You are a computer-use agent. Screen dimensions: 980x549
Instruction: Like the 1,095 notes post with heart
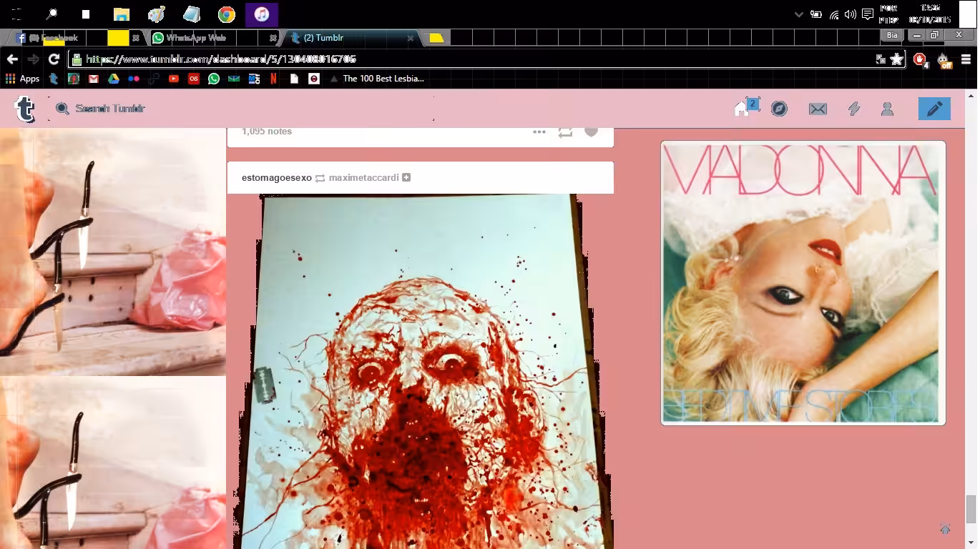[x=591, y=132]
